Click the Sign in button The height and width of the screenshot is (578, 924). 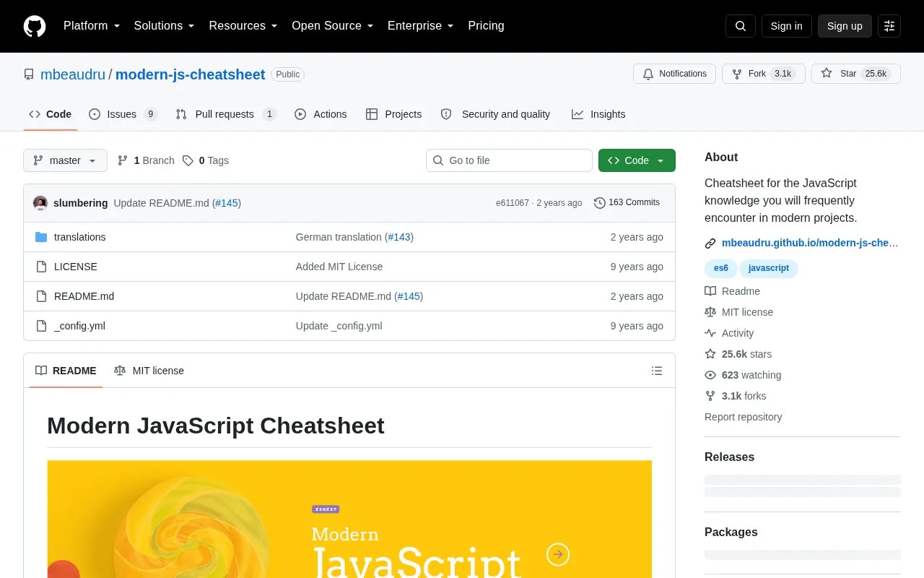pyautogui.click(x=786, y=26)
